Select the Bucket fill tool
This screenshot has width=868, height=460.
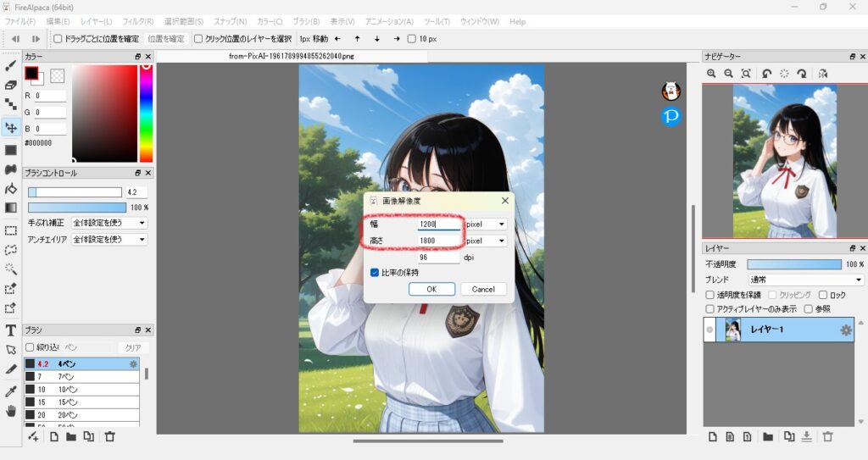coord(11,189)
